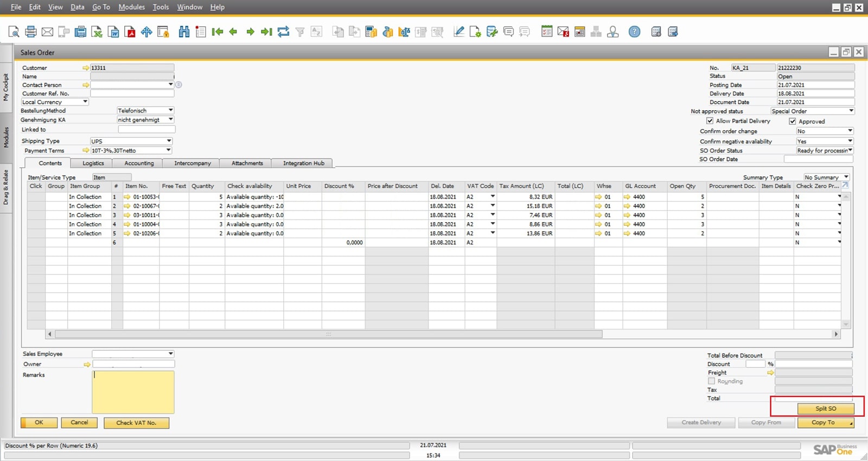The height and width of the screenshot is (461, 868).
Task: Expand Genehmigung KA dropdown
Action: (x=170, y=119)
